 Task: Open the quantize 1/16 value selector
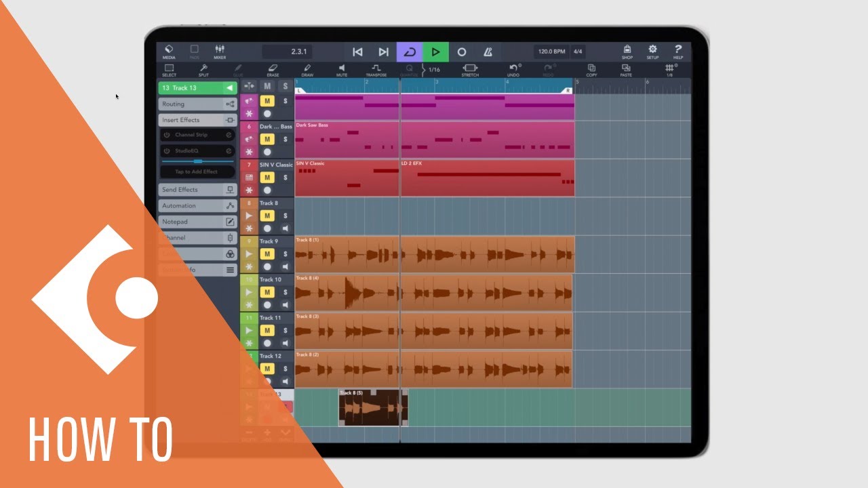(434, 70)
